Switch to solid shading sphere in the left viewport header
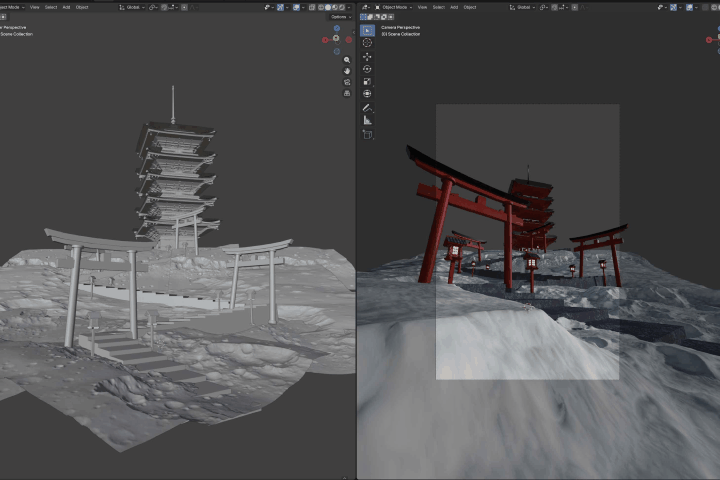720x480 pixels. coord(328,7)
